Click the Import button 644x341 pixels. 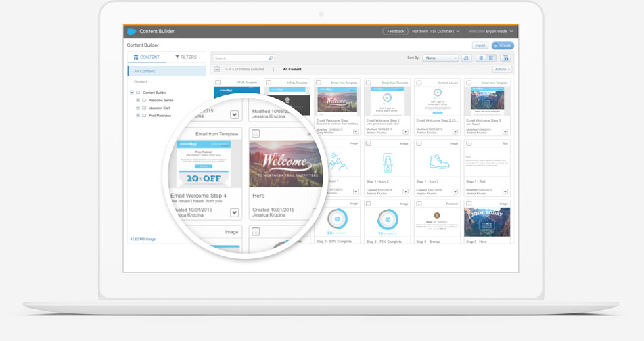pos(480,45)
